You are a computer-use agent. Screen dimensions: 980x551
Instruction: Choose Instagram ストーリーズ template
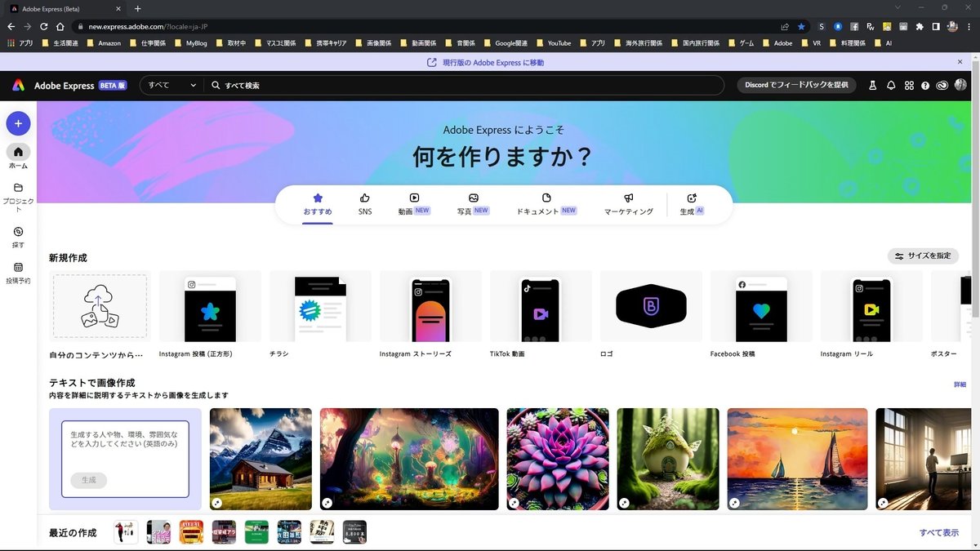430,315
